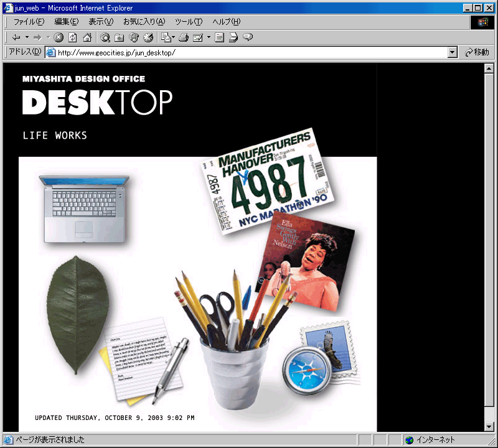Click the Mail envelope toolbar icon
This screenshot has width=498, height=448.
point(166,37)
